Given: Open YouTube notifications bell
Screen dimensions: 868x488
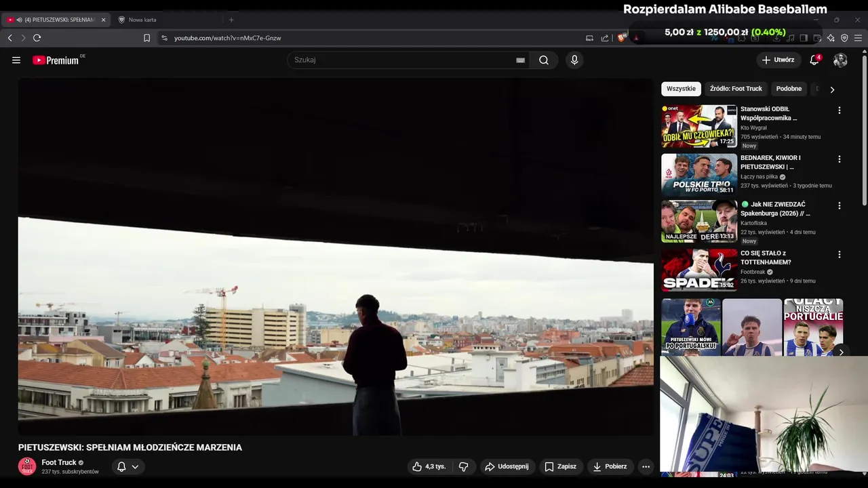Looking at the screenshot, I should point(814,60).
